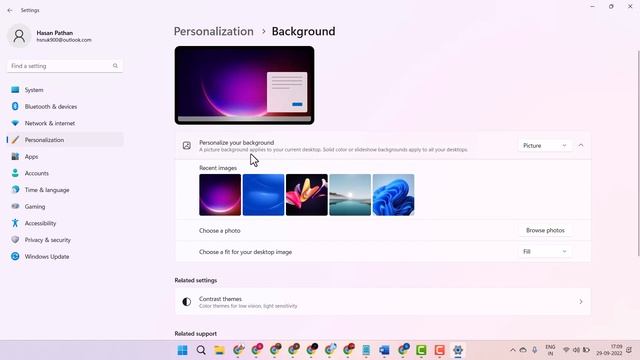This screenshot has width=640, height=360.
Task: Open the Fill desktop image fit dropdown
Action: (544, 252)
